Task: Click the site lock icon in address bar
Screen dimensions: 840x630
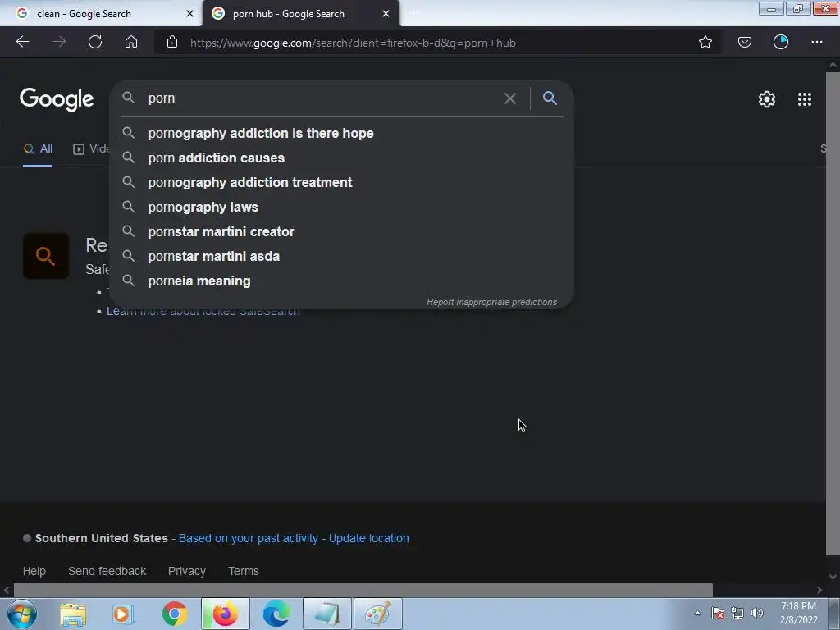Action: pyautogui.click(x=172, y=42)
